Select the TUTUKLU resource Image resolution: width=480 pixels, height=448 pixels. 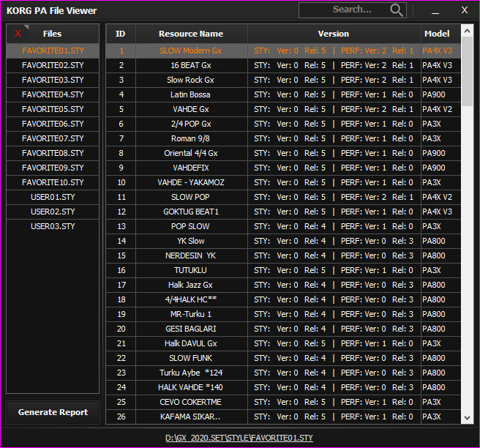pyautogui.click(x=191, y=270)
